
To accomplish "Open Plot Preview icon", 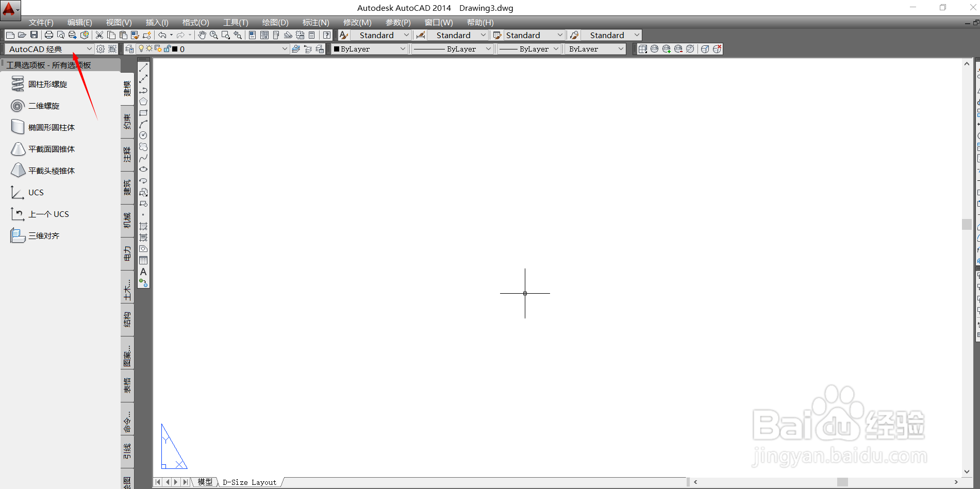I will click(61, 35).
